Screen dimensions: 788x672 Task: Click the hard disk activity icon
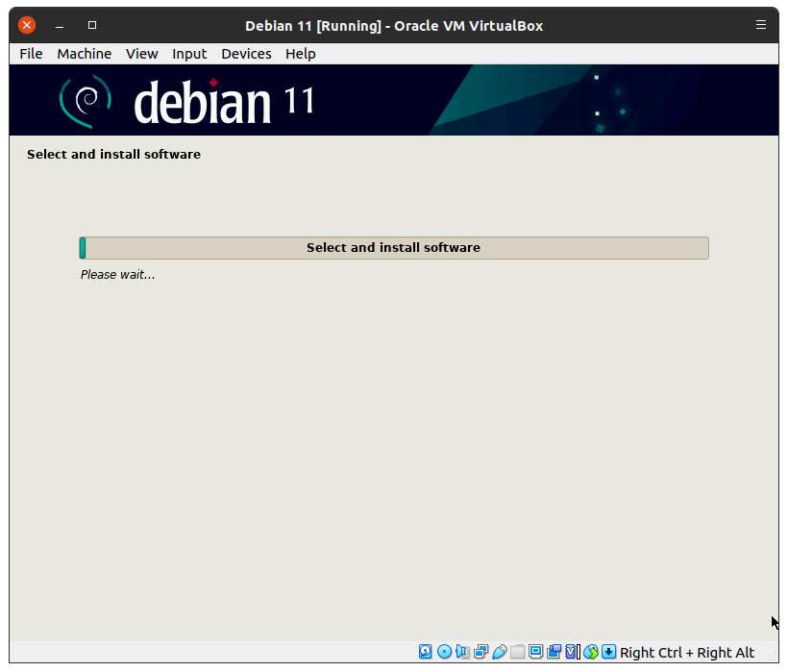click(x=426, y=652)
